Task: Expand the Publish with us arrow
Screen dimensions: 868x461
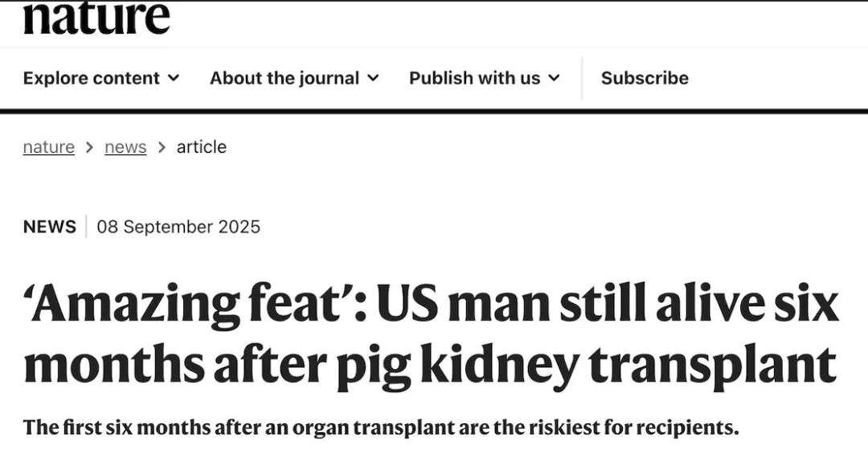Action: click(x=554, y=78)
